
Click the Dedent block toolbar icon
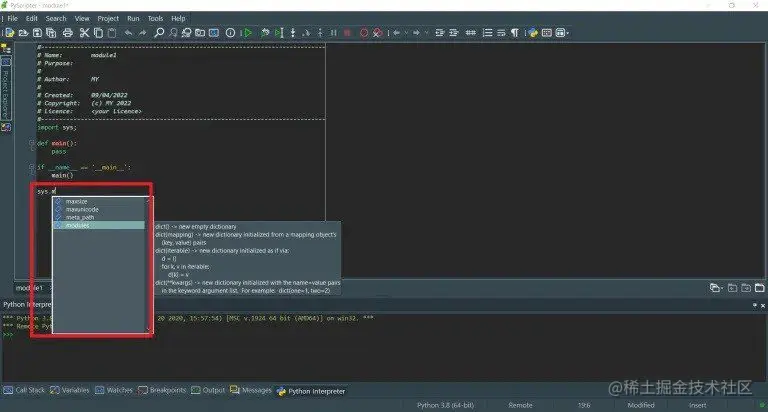tap(440, 33)
